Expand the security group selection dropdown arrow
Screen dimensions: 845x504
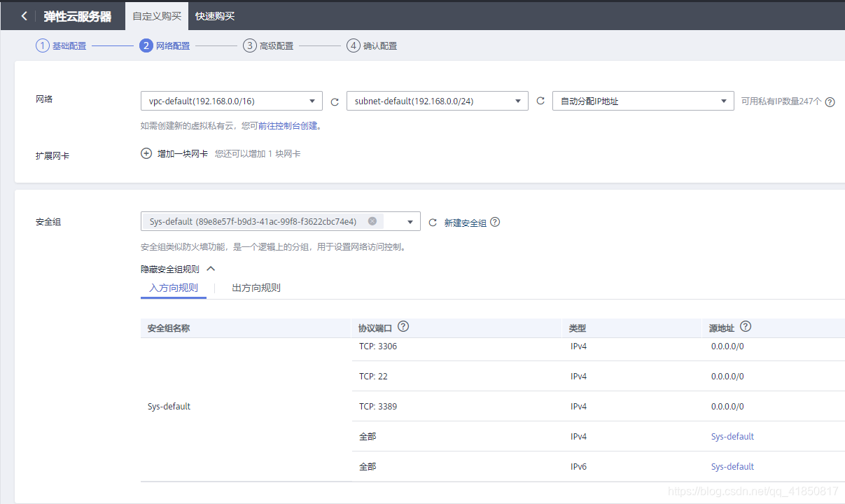pos(410,222)
